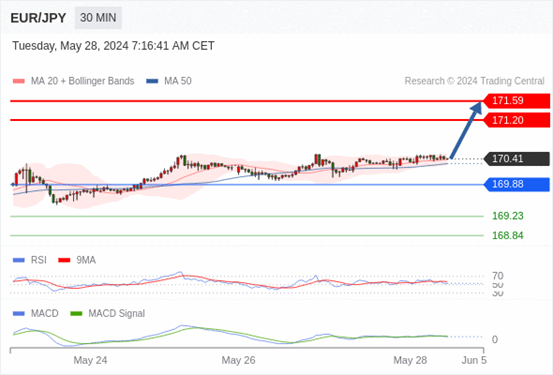Click the 170.41 current price tag
Image resolution: width=553 pixels, height=375 pixels.
coord(516,159)
